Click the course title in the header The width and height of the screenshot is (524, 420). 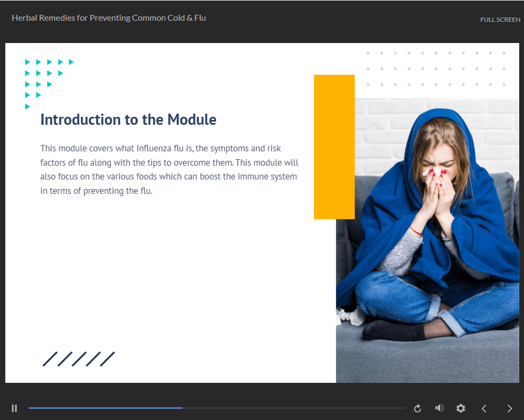click(x=109, y=18)
